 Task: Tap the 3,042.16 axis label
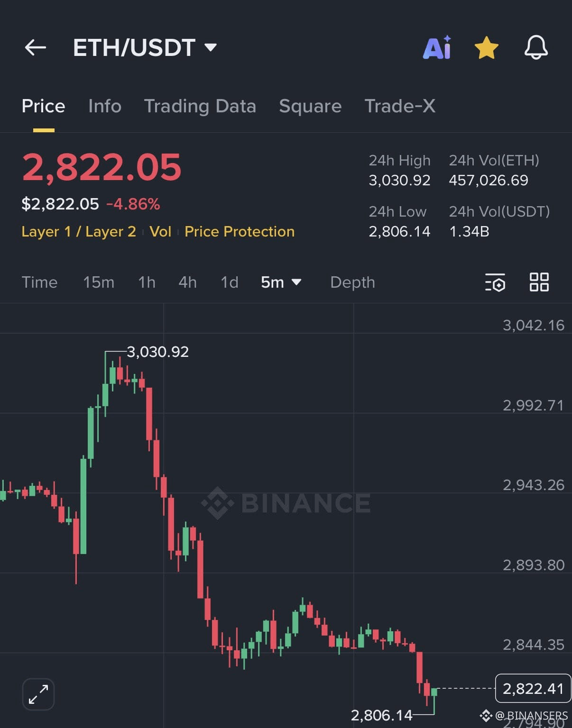534,325
